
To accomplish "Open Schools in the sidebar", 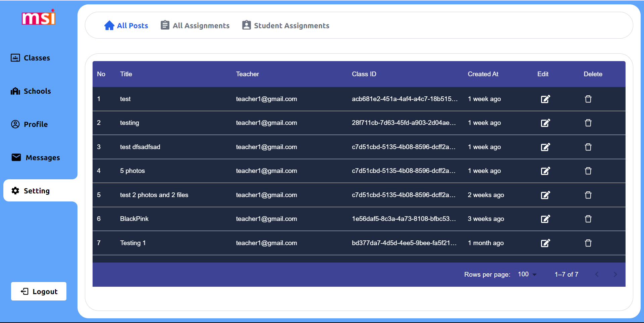I will pyautogui.click(x=31, y=91).
